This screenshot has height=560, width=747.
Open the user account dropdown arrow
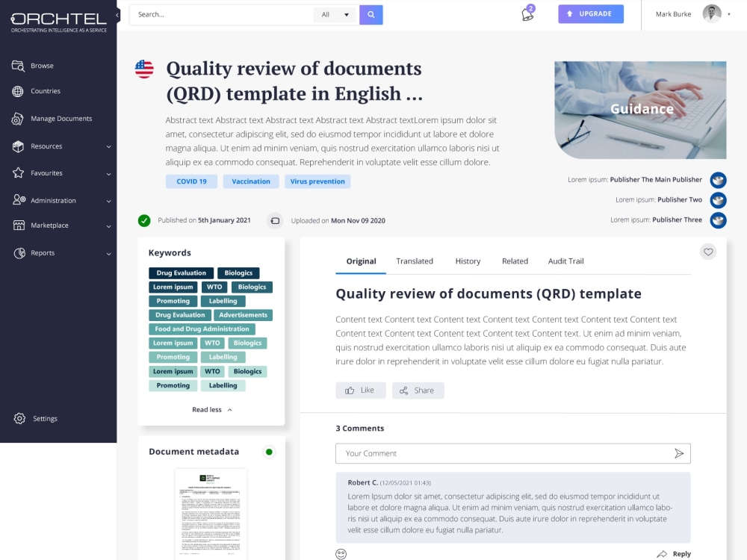(729, 14)
